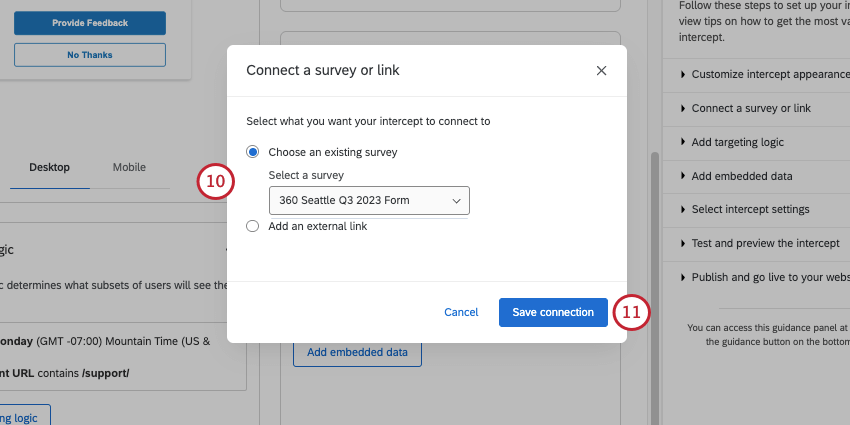Select Add an external link option
This screenshot has height=425, width=850.
[253, 226]
